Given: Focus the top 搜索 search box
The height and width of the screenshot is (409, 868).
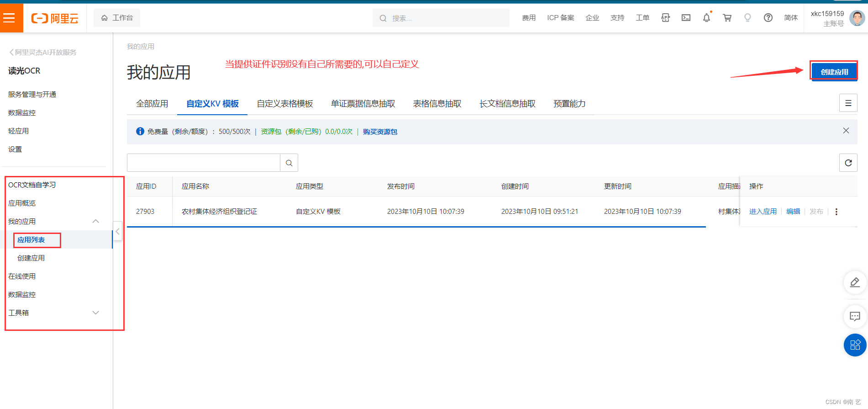Looking at the screenshot, I should 441,18.
